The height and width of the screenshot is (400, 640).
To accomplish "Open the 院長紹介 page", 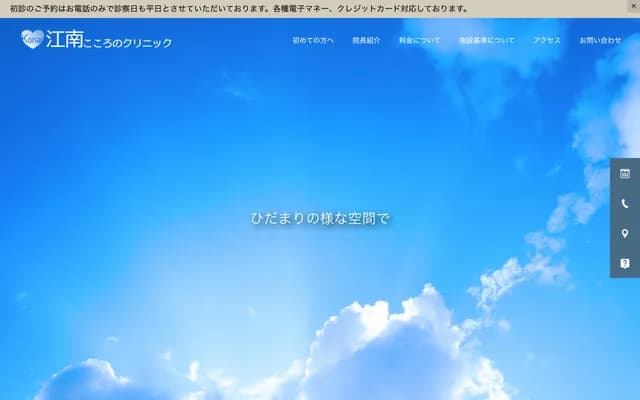I will [366, 40].
